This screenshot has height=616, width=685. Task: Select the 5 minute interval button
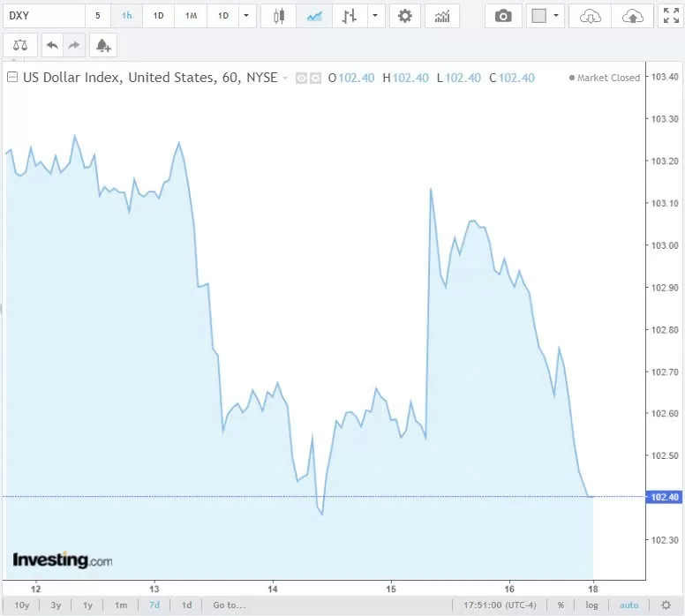98,16
